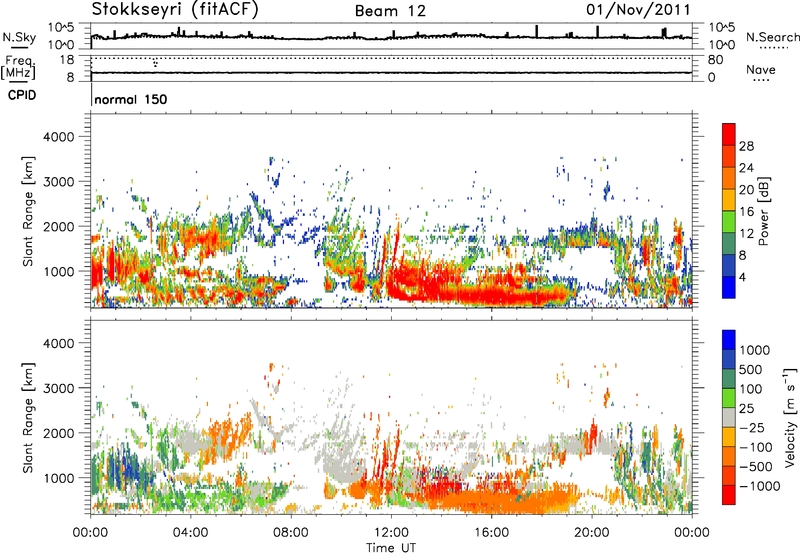
Task: Pick the gray 25 to -25 Velocity segment
Action: pos(729,418)
